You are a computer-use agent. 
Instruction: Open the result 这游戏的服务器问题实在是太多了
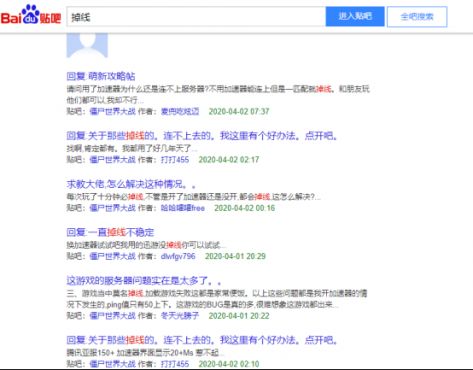[x=144, y=281]
